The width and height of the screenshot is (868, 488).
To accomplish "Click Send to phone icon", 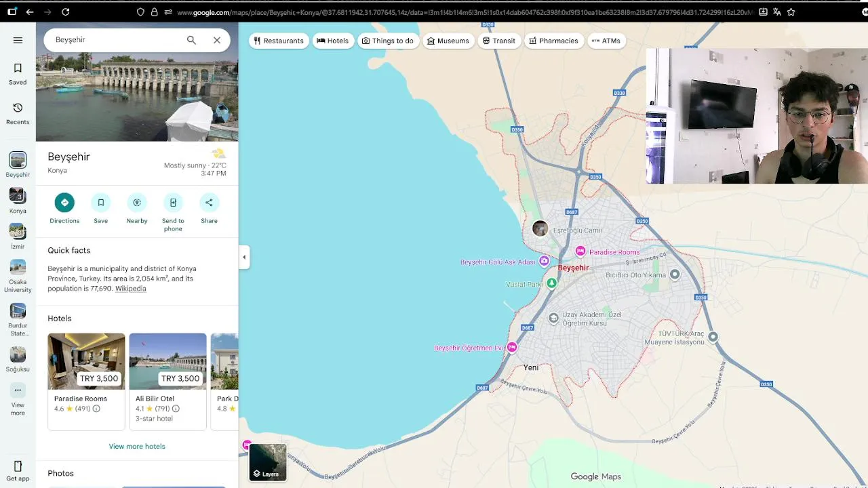I will 173,202.
